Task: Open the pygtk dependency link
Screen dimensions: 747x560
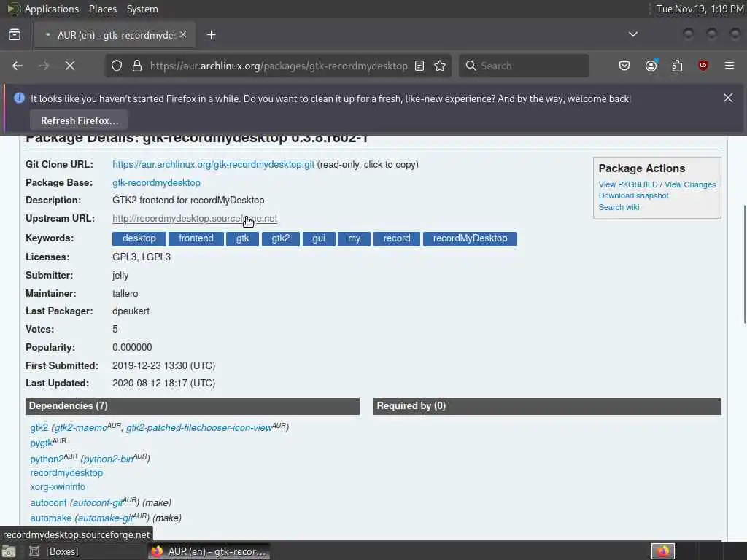Action: point(41,443)
